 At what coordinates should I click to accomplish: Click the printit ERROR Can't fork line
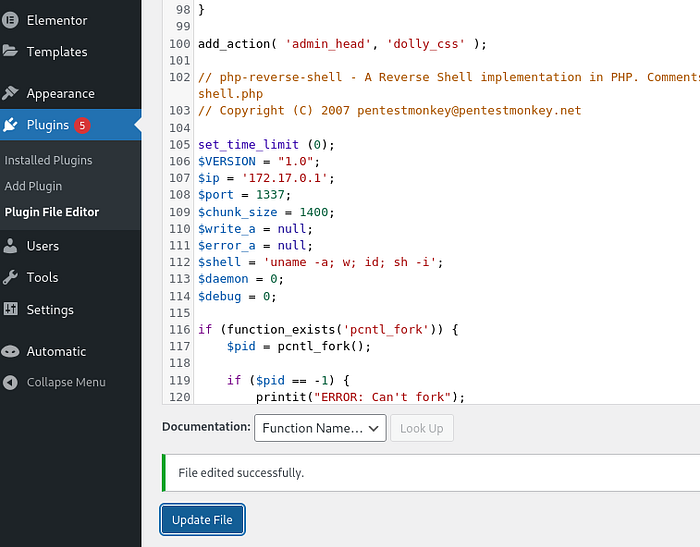[360, 397]
